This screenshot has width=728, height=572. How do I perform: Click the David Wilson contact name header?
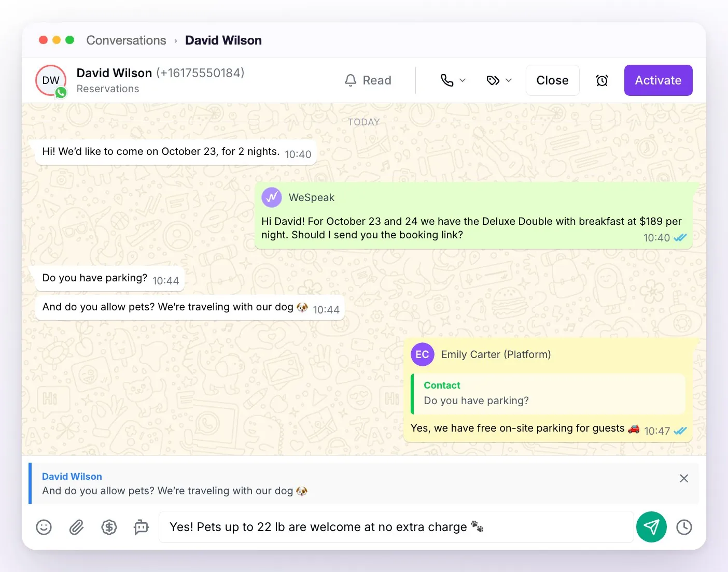coord(114,73)
